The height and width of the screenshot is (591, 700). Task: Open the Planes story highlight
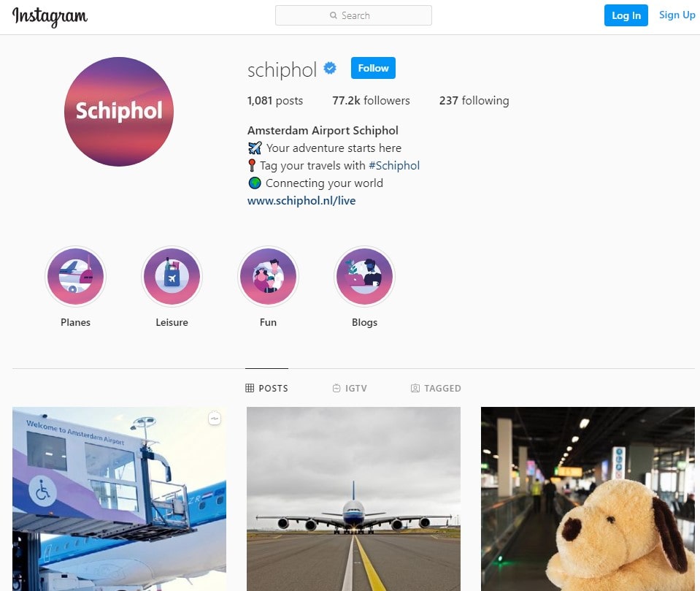(x=75, y=277)
